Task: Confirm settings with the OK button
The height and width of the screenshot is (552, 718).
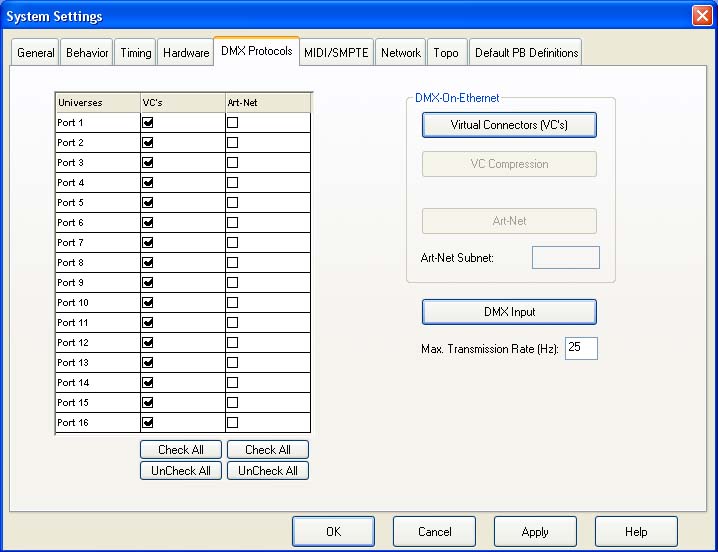Action: (x=333, y=532)
